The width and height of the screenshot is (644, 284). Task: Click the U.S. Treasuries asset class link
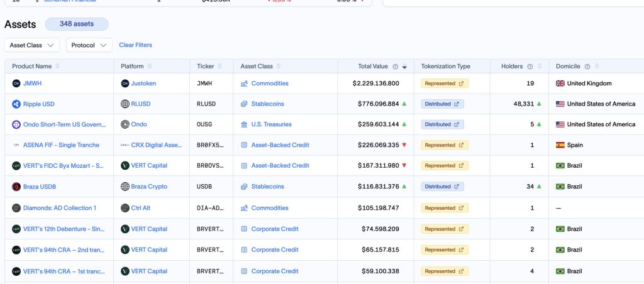click(272, 124)
